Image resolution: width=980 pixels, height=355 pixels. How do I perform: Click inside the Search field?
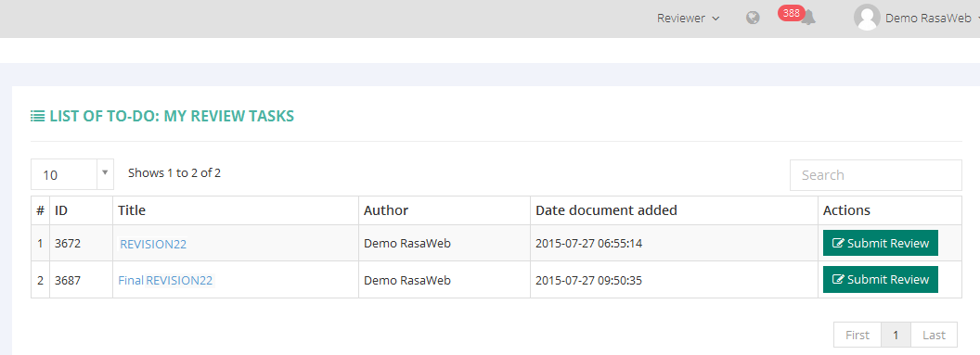pyautogui.click(x=876, y=175)
